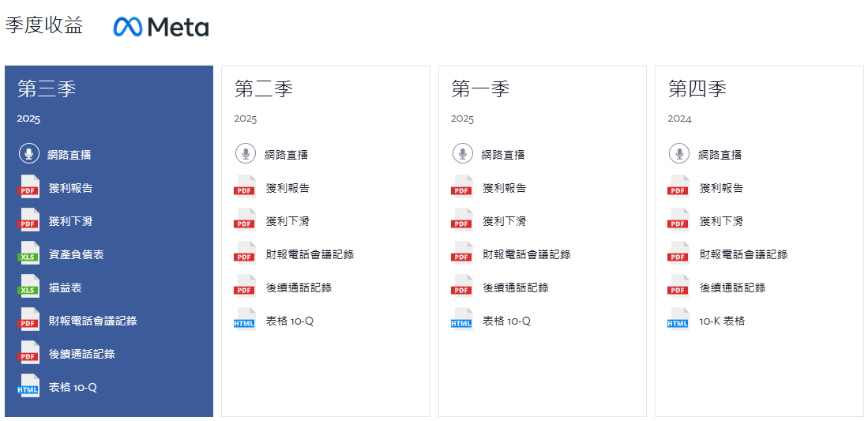
Task: Click the 第四季 card heading
Action: click(697, 88)
